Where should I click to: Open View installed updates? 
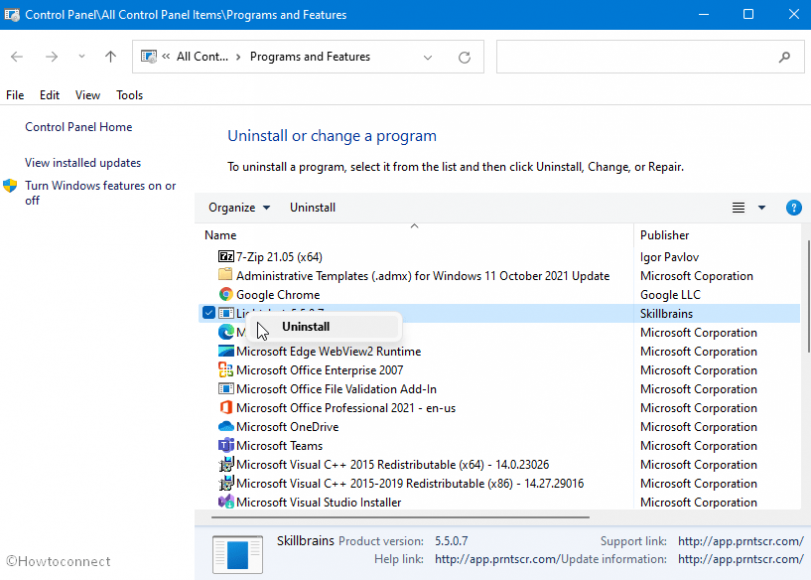(x=84, y=162)
